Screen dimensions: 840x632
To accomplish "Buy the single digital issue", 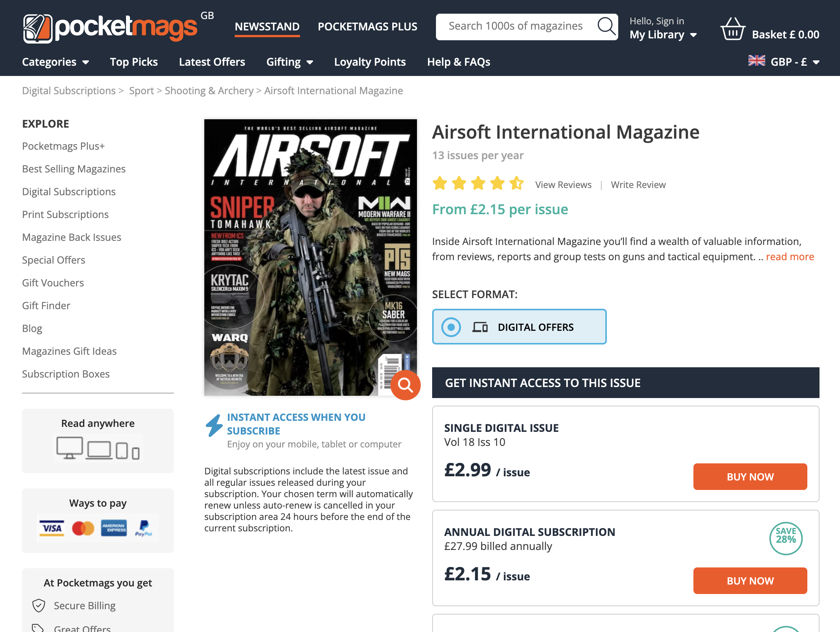I will tap(750, 477).
